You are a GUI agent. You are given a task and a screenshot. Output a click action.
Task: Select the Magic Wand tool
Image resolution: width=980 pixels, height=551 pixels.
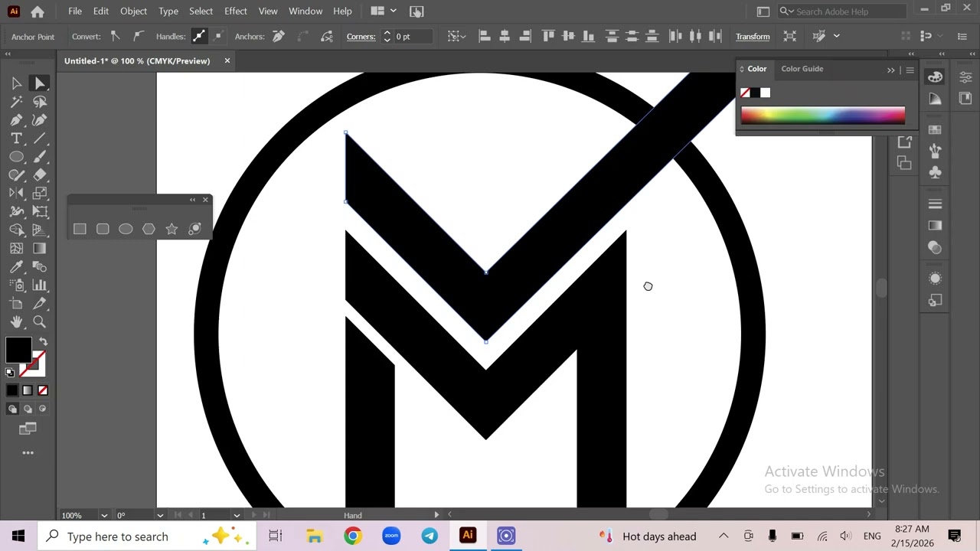(17, 102)
